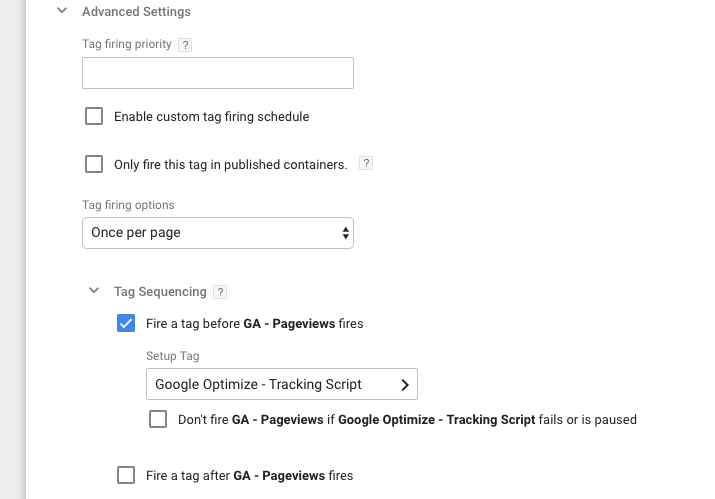Click the Fire a tag after label text
715x499 pixels.
[249, 476]
